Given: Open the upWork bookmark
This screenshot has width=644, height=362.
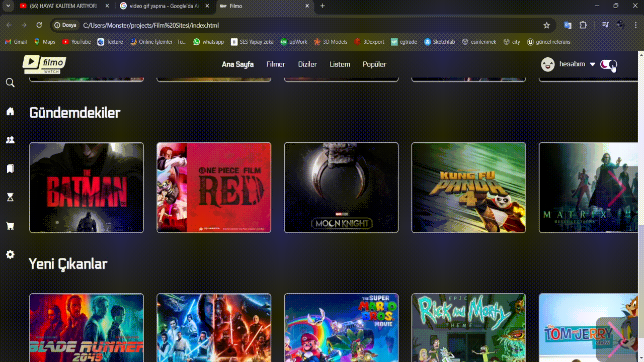Looking at the screenshot, I should 294,42.
